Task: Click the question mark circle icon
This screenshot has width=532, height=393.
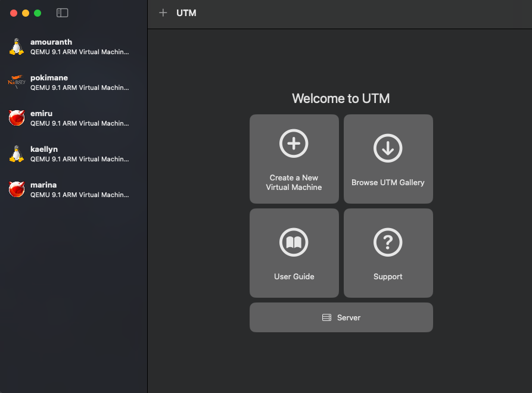Action: 388,242
